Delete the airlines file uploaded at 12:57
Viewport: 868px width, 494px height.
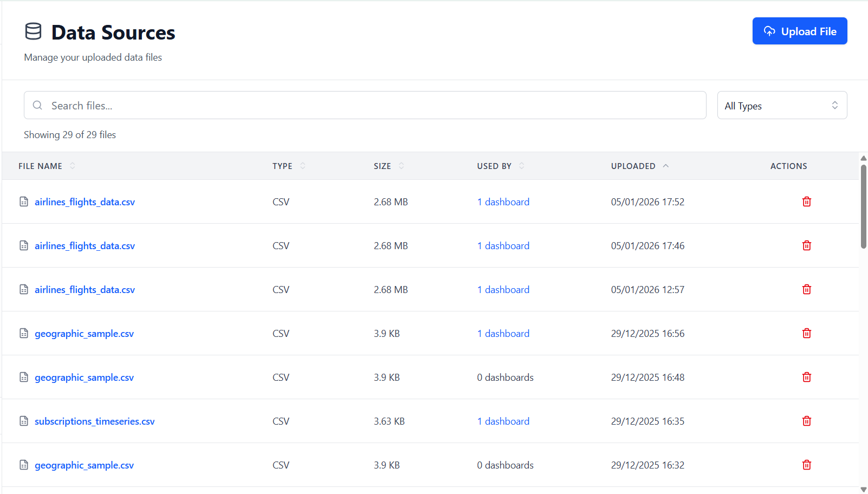pos(806,289)
